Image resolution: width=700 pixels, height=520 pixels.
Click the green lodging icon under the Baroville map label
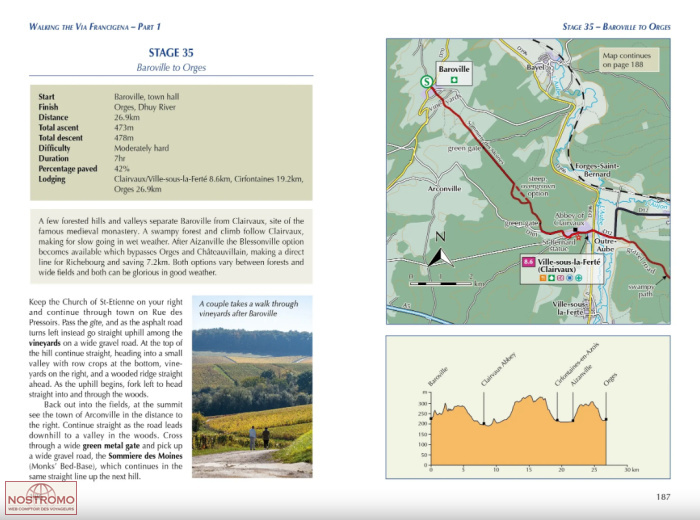click(454, 80)
